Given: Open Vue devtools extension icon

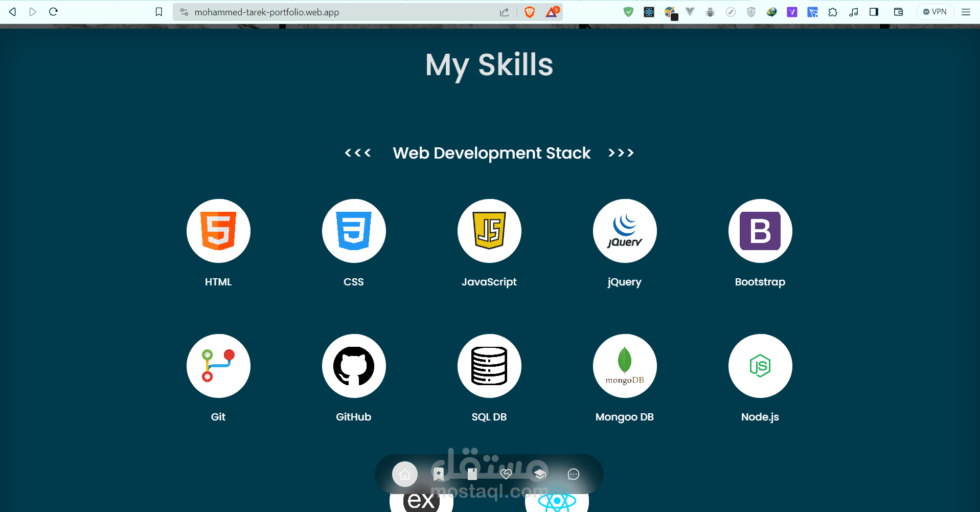Looking at the screenshot, I should click(x=690, y=12).
